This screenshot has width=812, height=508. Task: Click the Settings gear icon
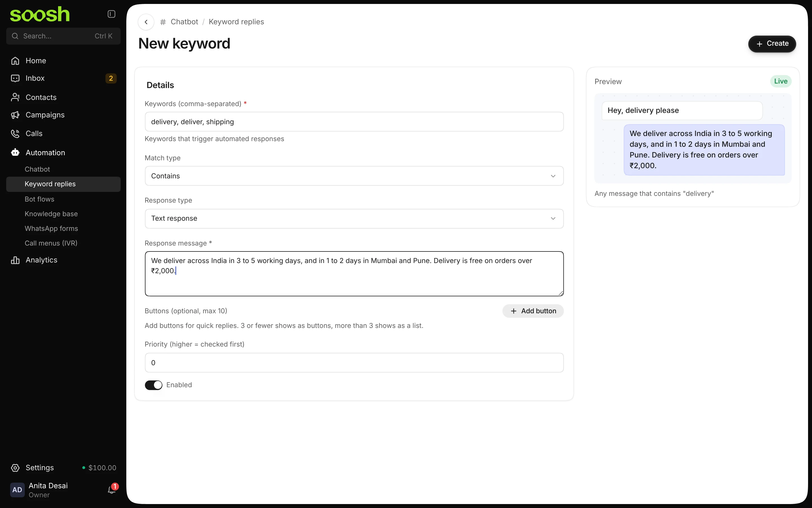pos(15,468)
